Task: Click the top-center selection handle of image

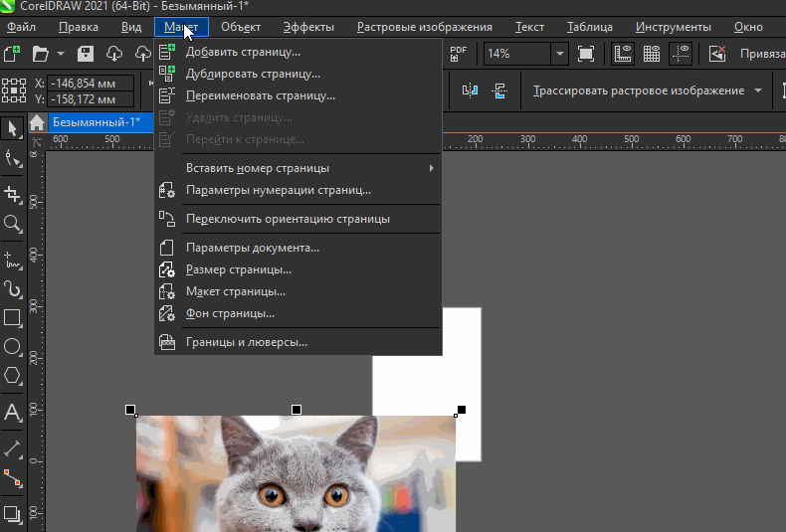Action: [296, 410]
